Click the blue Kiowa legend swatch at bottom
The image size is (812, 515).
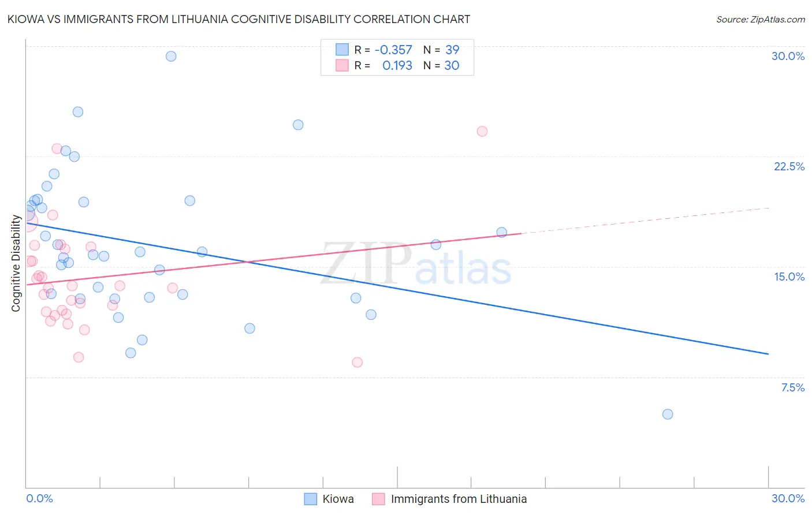pyautogui.click(x=311, y=499)
